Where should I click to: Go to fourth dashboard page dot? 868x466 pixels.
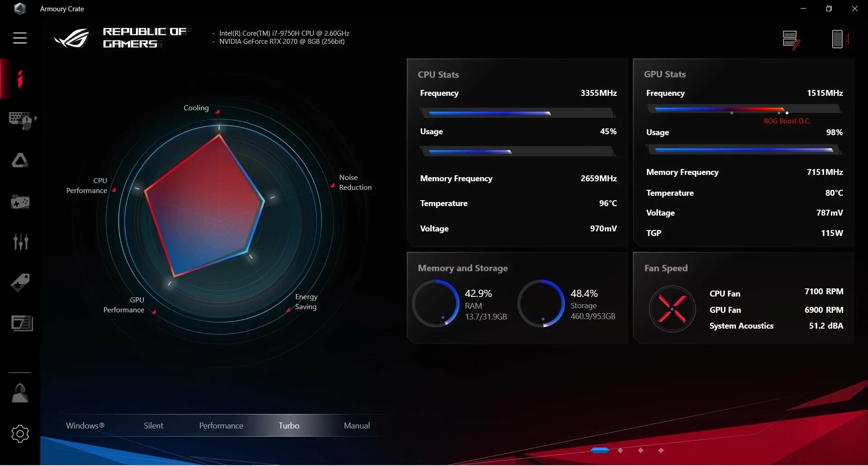661,450
